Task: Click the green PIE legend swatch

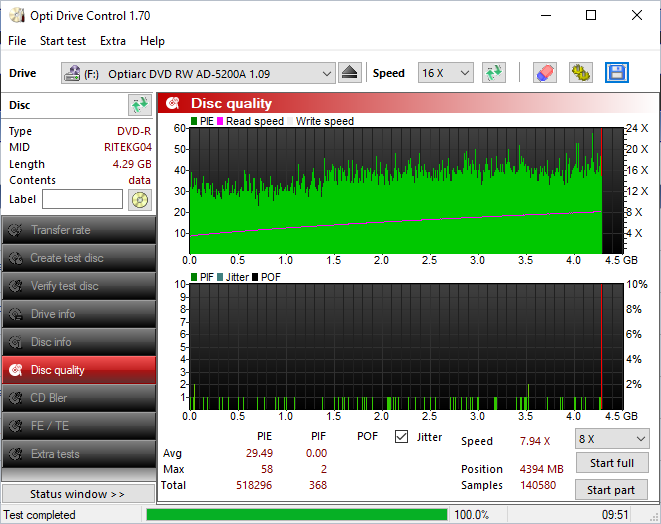Action: pos(194,121)
